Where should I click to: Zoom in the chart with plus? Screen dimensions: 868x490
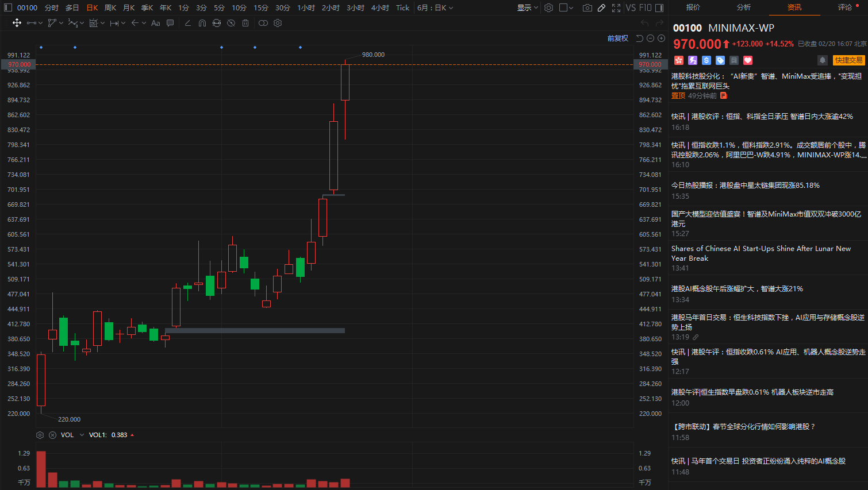pos(661,38)
